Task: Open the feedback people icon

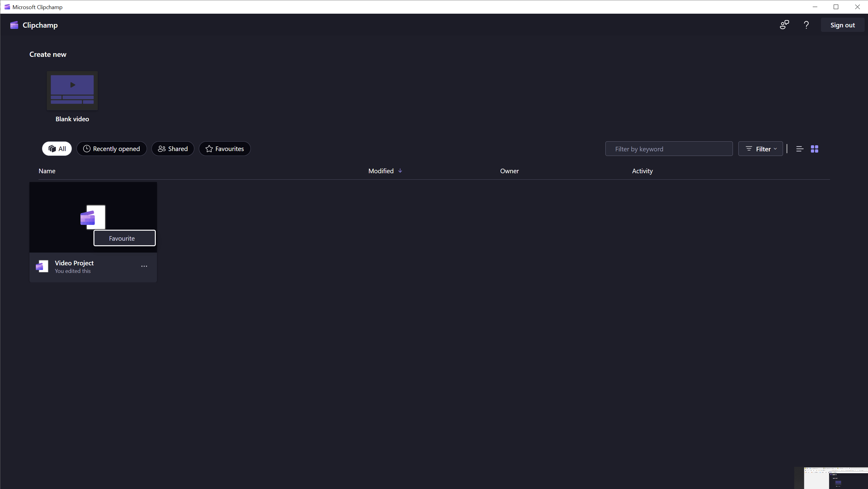Action: (784, 25)
